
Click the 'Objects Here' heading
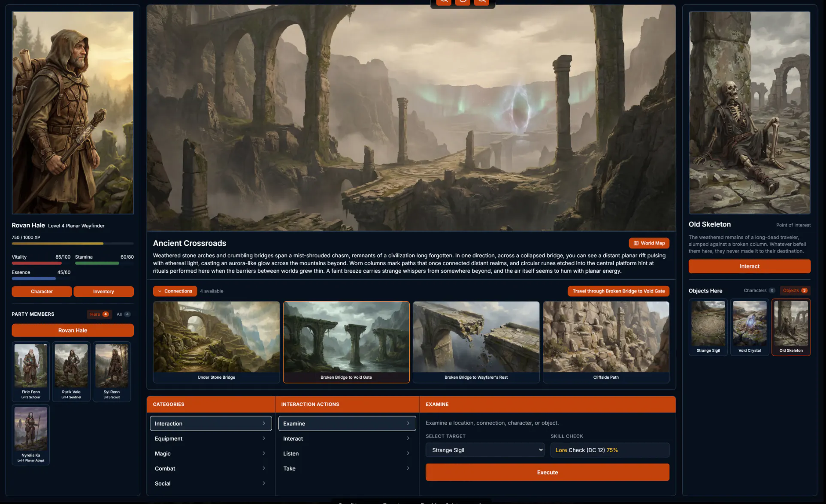(x=705, y=291)
